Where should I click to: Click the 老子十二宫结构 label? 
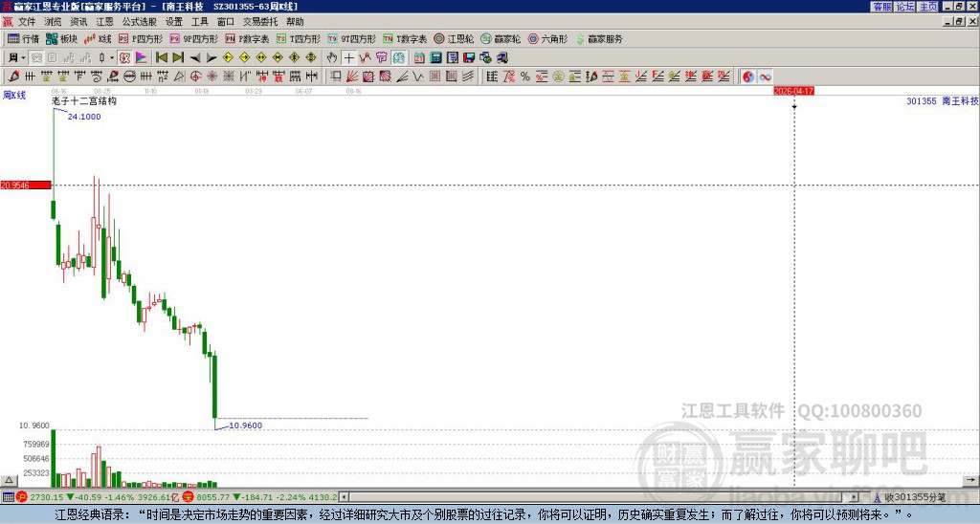coord(84,100)
